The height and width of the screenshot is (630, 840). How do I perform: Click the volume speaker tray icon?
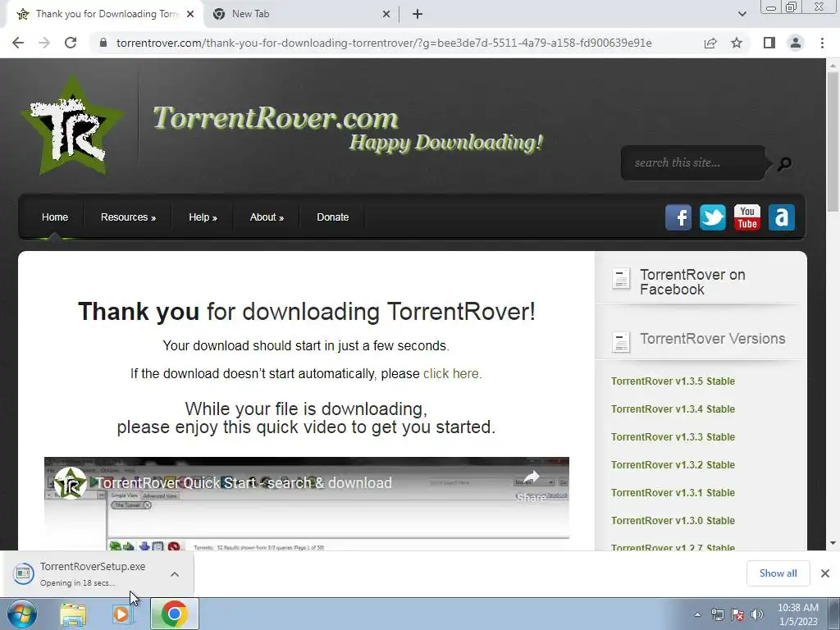pyautogui.click(x=756, y=615)
